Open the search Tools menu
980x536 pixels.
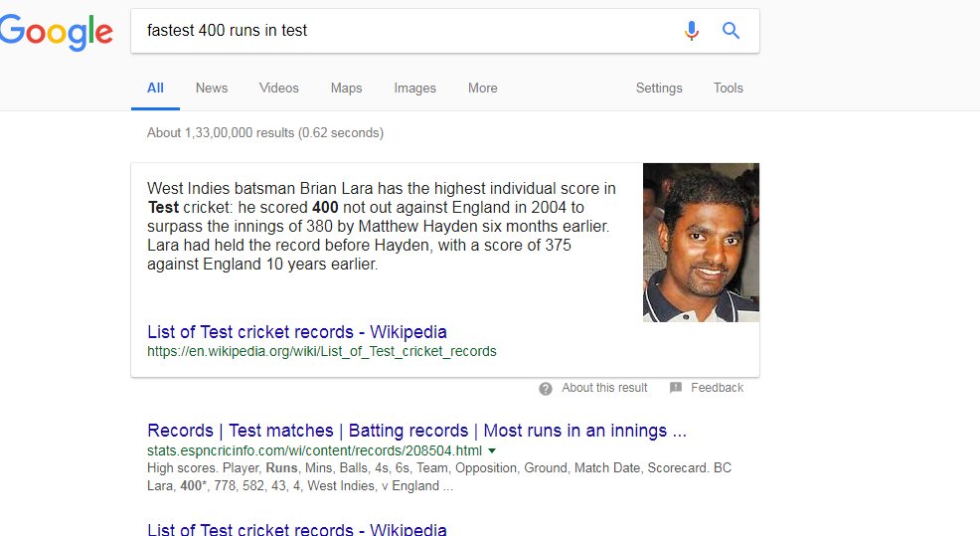729,89
